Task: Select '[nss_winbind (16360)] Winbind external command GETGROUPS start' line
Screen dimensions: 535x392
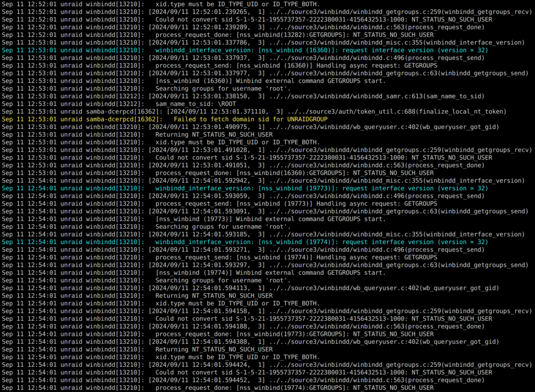Action: coord(194,81)
